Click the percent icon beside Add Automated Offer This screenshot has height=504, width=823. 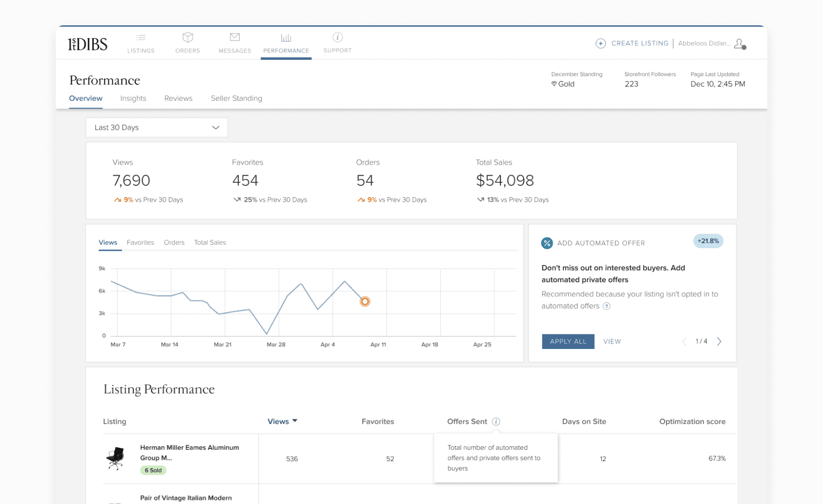[547, 243]
